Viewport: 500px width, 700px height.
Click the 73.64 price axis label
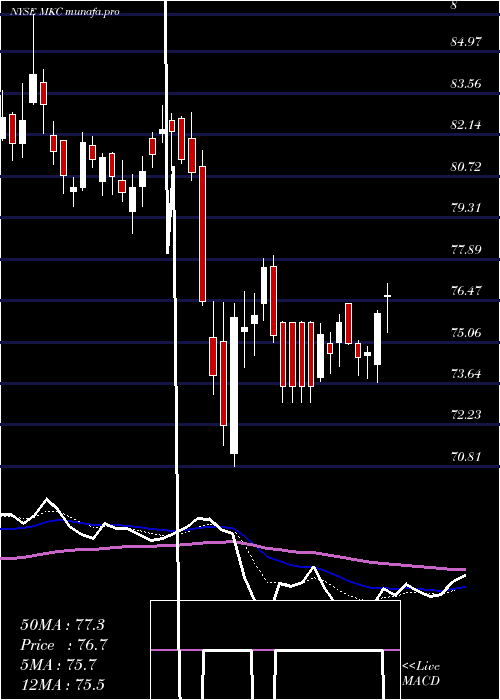(466, 373)
